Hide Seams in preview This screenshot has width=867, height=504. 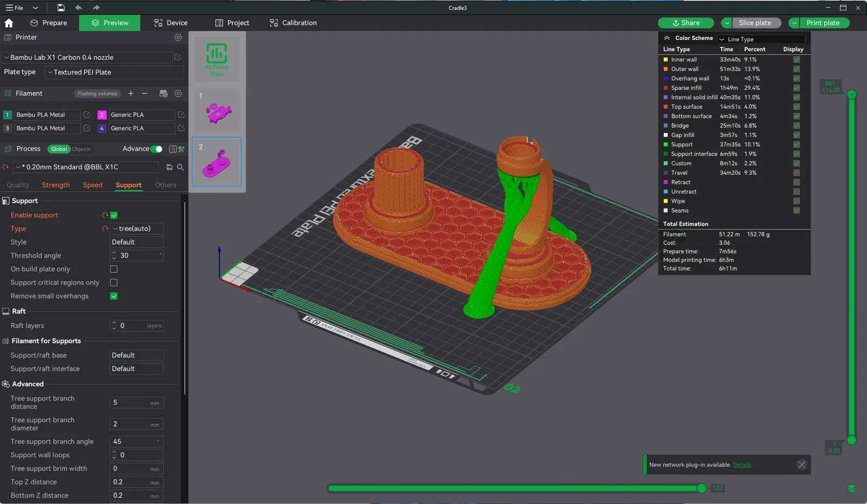(797, 211)
